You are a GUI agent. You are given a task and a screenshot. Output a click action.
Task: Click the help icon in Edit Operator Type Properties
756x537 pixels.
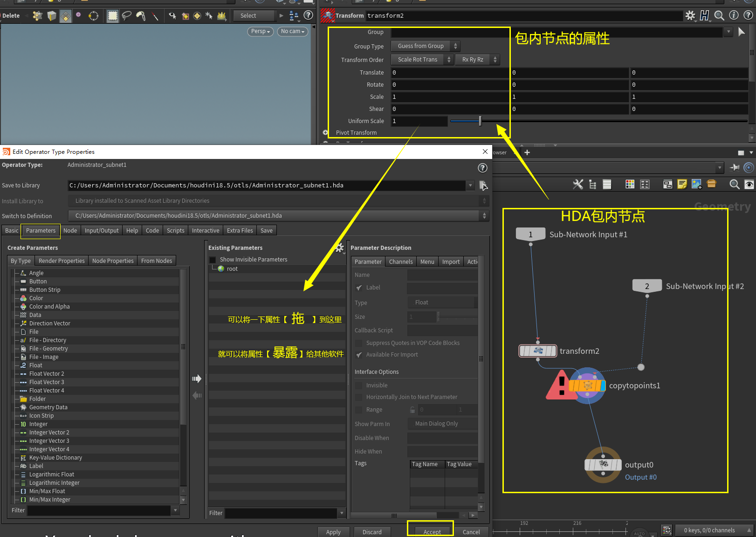tap(483, 168)
